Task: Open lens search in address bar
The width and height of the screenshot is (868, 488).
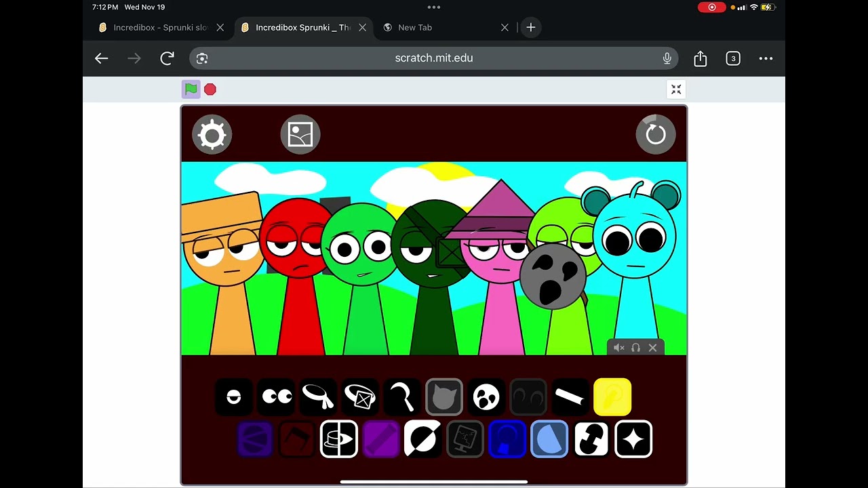Action: [x=202, y=59]
